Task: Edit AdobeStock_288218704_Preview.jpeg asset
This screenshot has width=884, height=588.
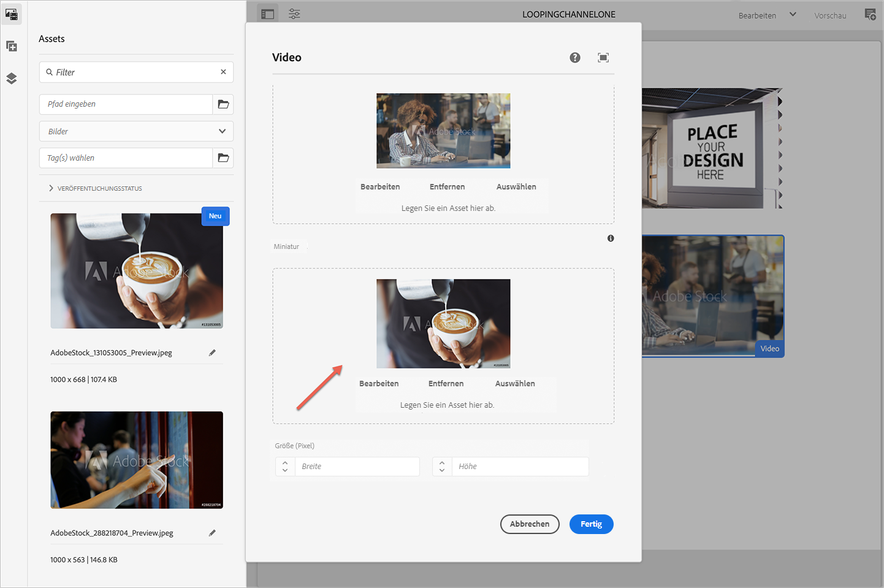Action: 212,533
